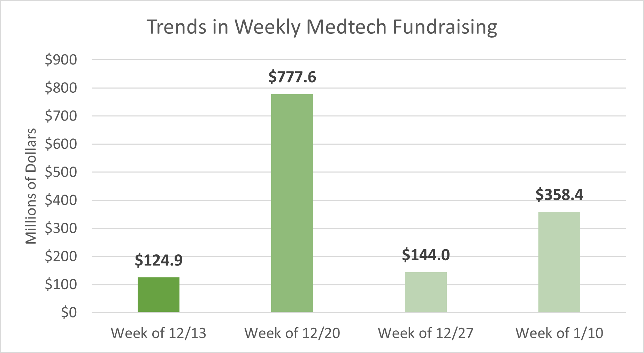Select the $0 tick label on vertical axis
This screenshot has width=644, height=353.
(x=69, y=313)
